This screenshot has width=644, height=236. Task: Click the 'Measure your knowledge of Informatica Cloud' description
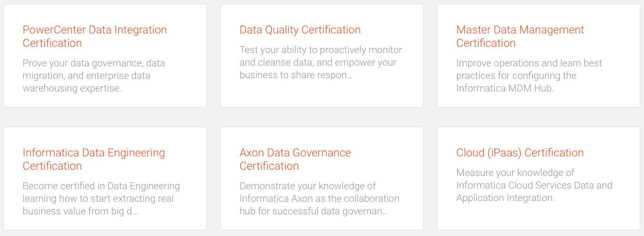[534, 185]
